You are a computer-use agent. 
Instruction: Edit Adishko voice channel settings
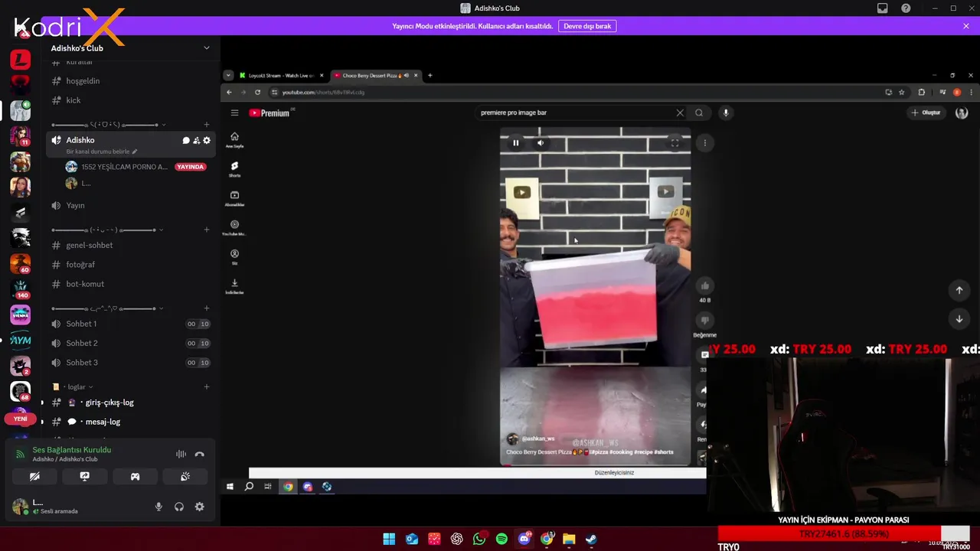click(207, 140)
